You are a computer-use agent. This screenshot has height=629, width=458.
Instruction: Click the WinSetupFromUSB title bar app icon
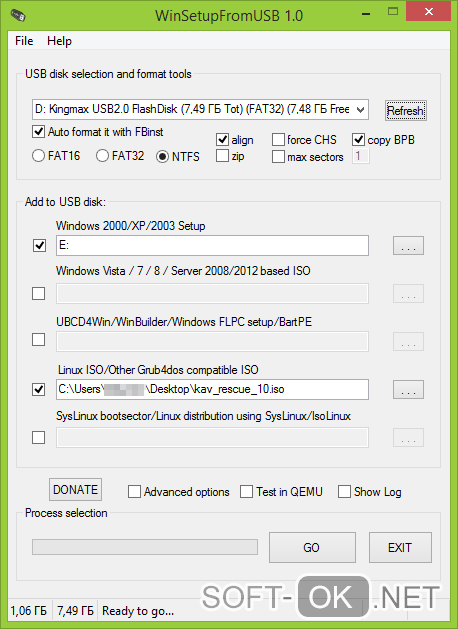pyautogui.click(x=18, y=15)
